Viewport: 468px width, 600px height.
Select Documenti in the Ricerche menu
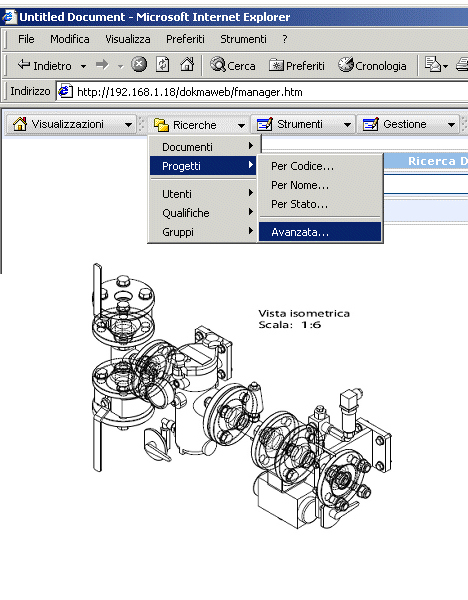click(203, 147)
